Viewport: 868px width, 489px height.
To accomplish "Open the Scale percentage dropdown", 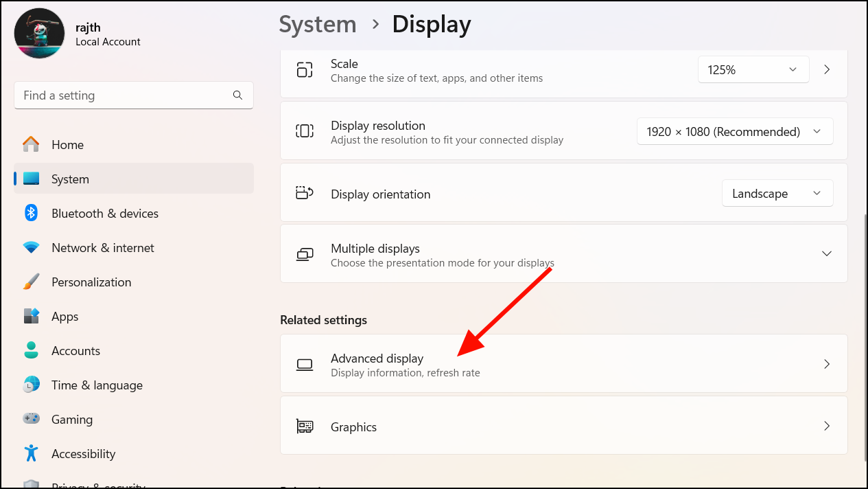I will (754, 69).
